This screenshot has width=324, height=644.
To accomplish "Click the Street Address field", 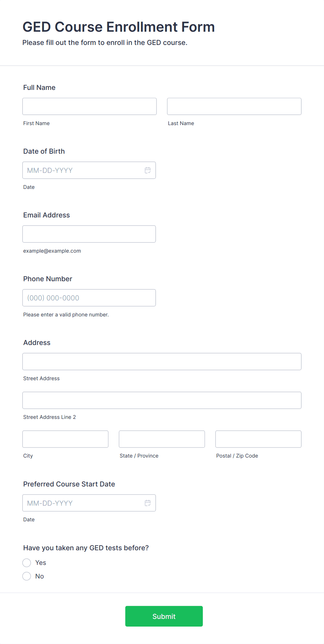I will click(162, 362).
